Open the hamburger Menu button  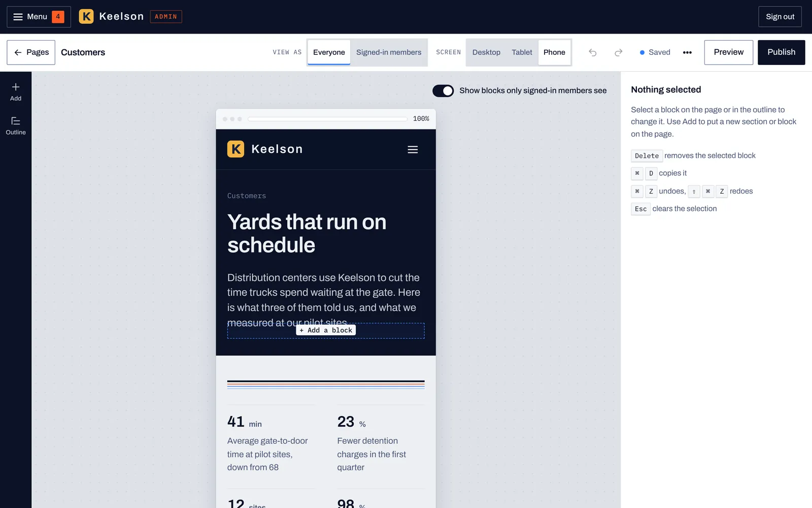pos(39,17)
